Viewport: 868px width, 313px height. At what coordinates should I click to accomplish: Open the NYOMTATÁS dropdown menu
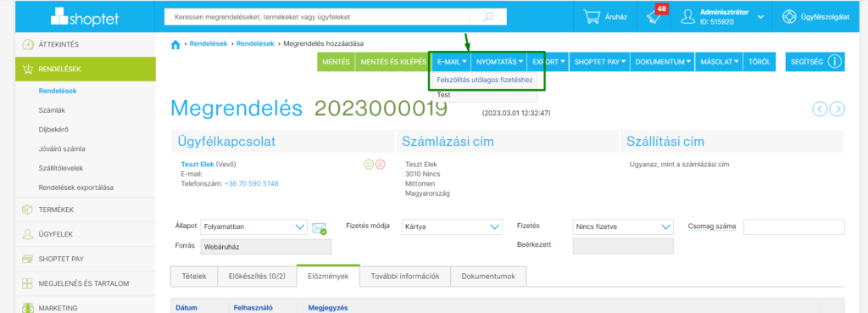coord(499,62)
